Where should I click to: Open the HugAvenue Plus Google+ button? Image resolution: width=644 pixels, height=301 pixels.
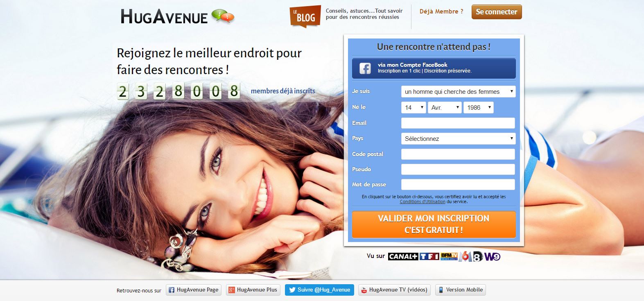[x=253, y=290]
